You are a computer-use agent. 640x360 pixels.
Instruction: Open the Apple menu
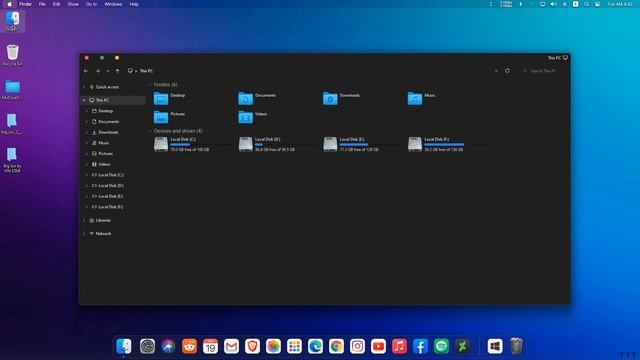[9, 4]
